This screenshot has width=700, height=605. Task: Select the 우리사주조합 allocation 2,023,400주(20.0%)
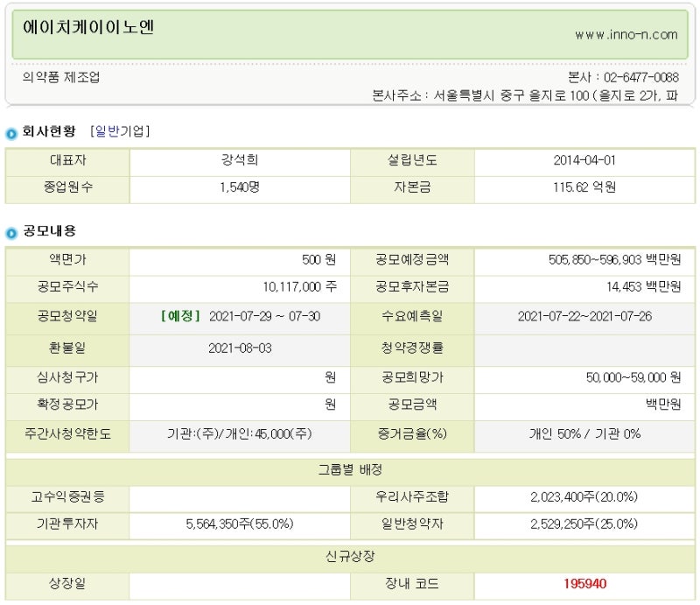pos(584,496)
